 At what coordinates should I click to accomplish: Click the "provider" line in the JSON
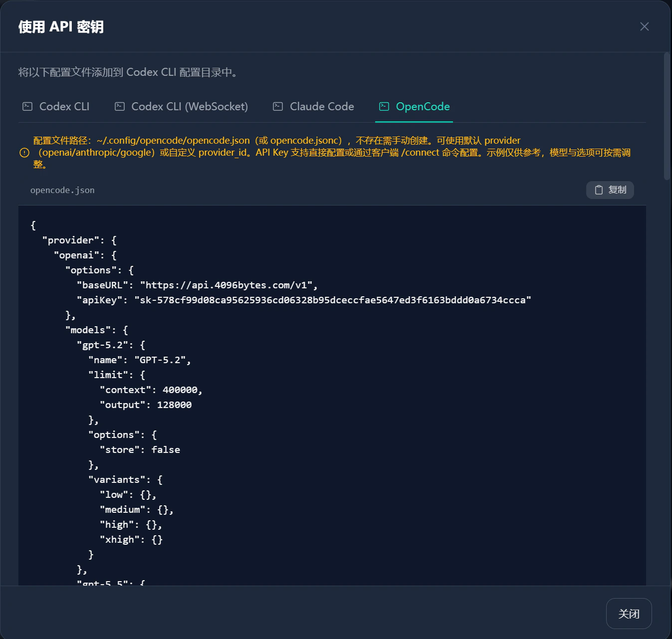tap(79, 240)
